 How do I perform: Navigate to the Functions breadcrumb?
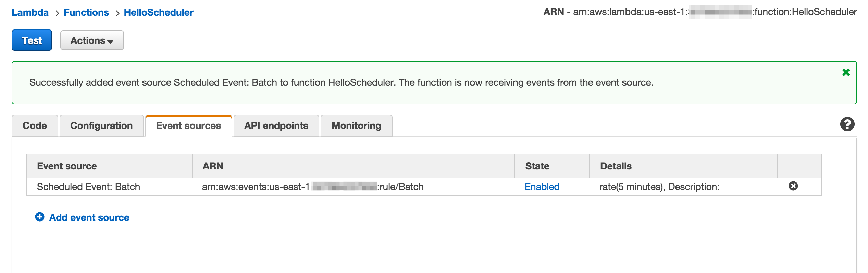86,12
